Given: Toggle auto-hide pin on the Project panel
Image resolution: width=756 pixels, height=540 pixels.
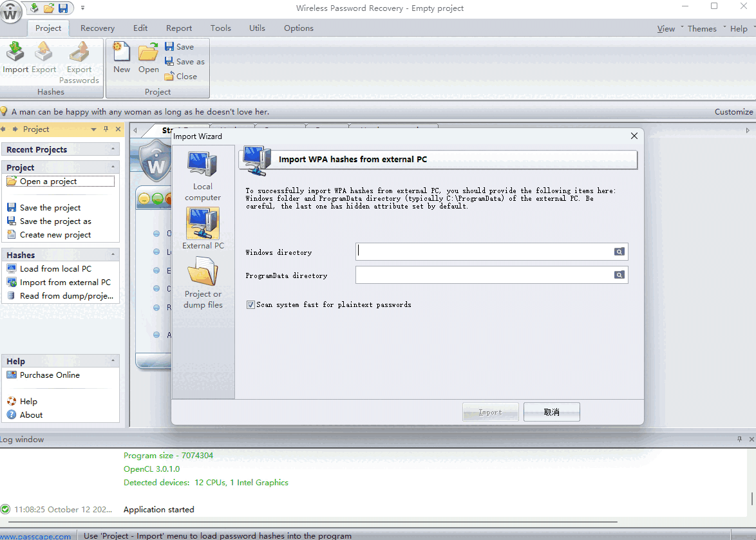Looking at the screenshot, I should point(106,129).
